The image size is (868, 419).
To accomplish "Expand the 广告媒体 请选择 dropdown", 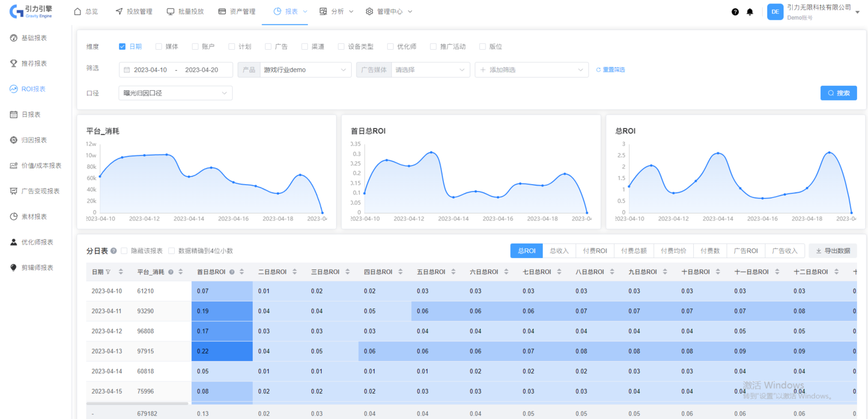I will [430, 70].
